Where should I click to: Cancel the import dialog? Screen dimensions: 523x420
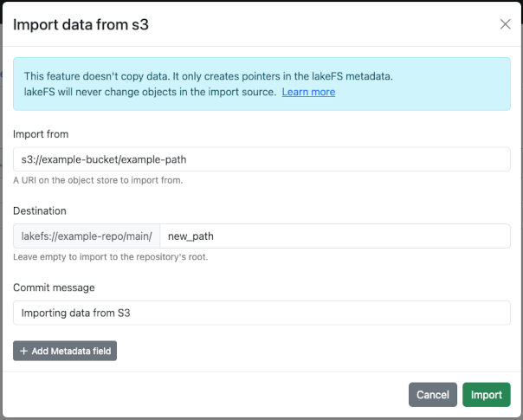[x=432, y=395]
